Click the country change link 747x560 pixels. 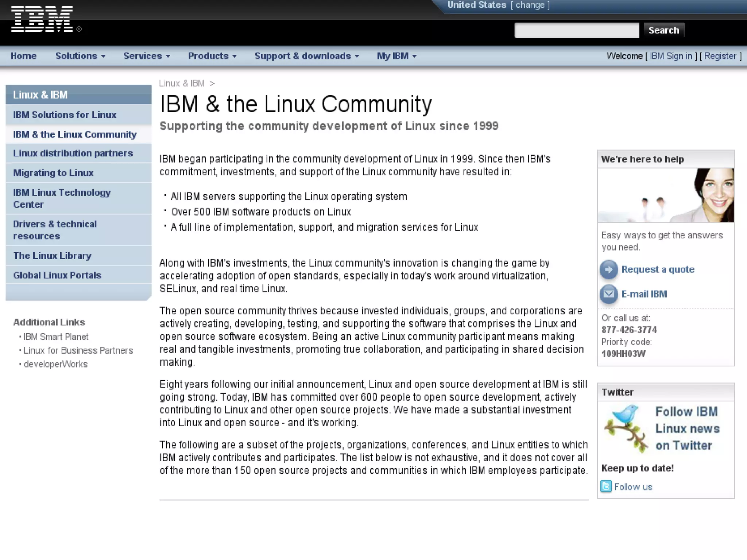point(530,5)
